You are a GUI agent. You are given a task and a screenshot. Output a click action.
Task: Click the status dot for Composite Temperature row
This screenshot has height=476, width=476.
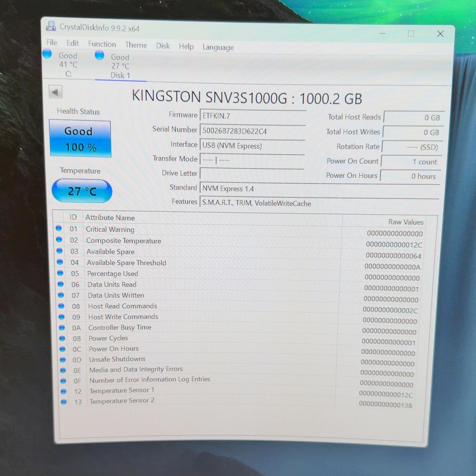click(59, 239)
